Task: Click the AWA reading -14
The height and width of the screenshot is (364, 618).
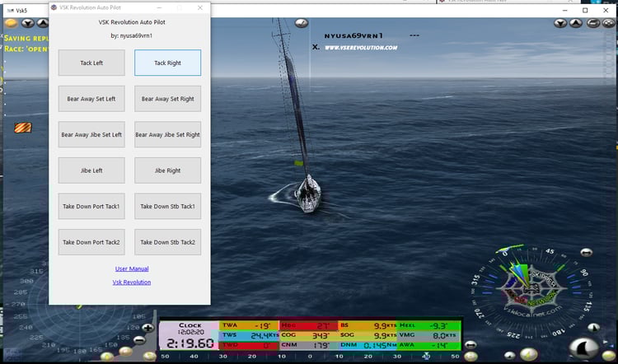Action: pos(441,345)
